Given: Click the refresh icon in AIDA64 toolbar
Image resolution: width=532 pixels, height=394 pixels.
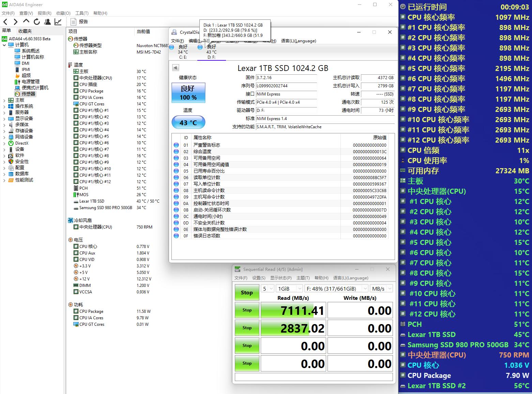Looking at the screenshot, I should pos(36,21).
